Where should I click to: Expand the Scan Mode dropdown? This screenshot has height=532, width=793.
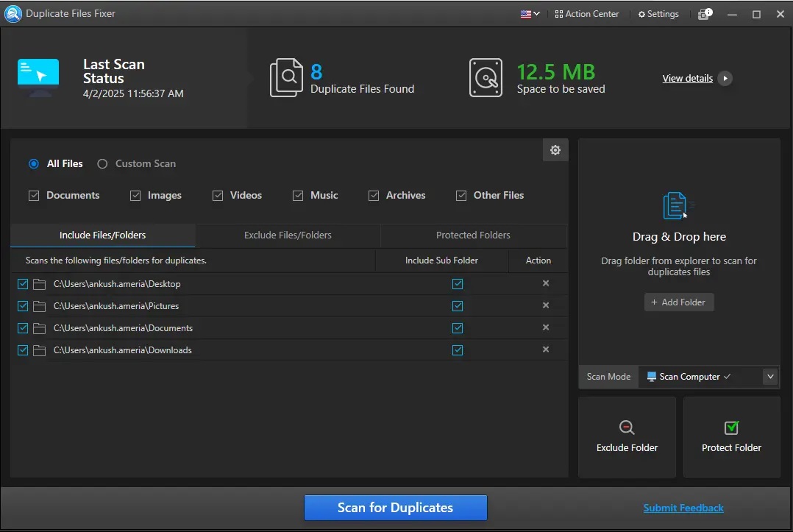769,376
